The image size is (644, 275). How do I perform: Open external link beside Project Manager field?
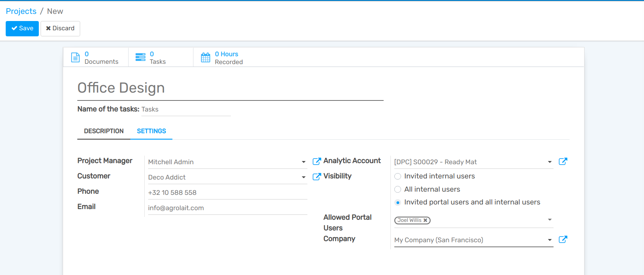(x=317, y=161)
